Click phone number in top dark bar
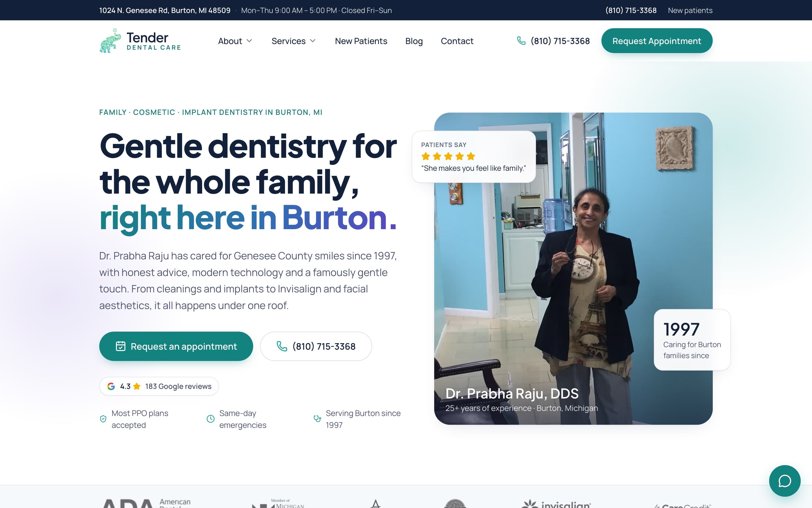This screenshot has height=508, width=812. [x=631, y=10]
